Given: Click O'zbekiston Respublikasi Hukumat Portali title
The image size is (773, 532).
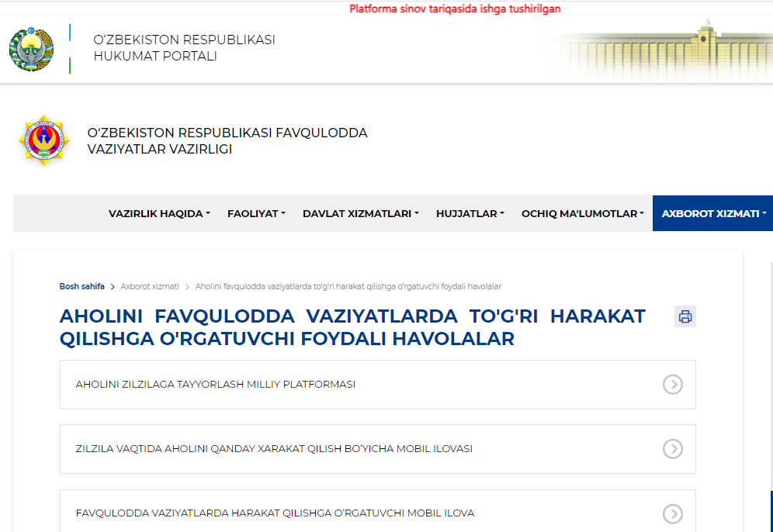Looking at the screenshot, I should (x=184, y=48).
